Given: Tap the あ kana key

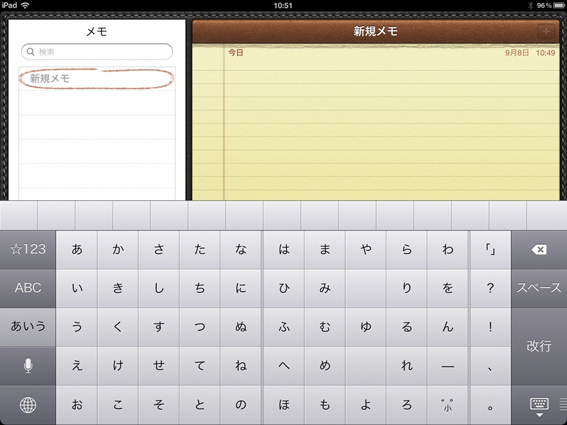Looking at the screenshot, I should coord(77,250).
